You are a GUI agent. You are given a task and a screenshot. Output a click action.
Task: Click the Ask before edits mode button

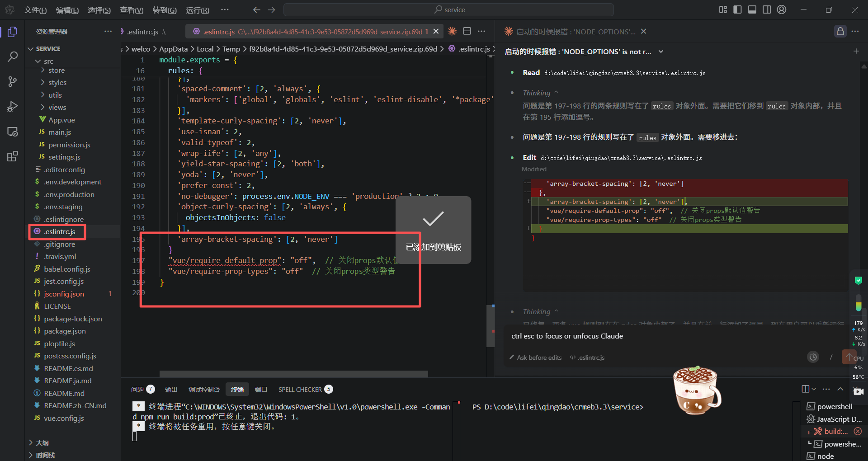536,358
